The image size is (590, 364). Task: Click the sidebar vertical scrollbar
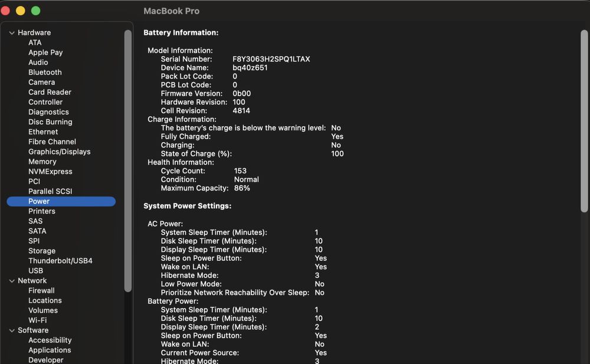(128, 159)
